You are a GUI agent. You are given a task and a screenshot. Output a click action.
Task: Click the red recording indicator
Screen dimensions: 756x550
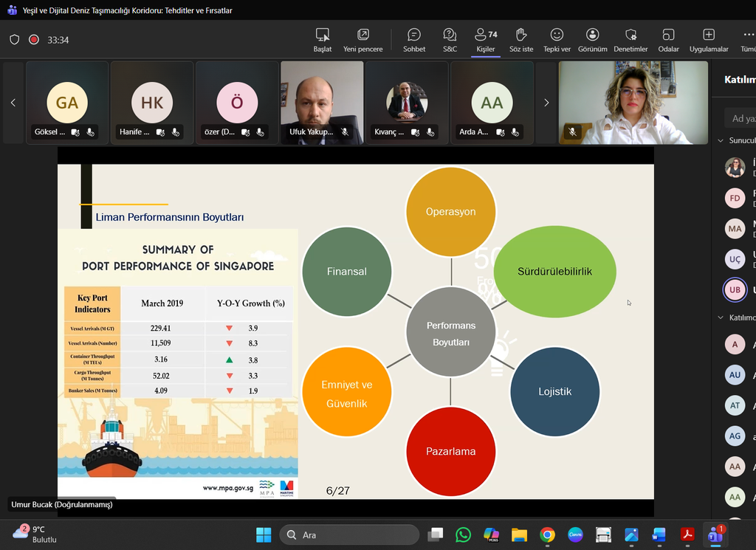34,40
